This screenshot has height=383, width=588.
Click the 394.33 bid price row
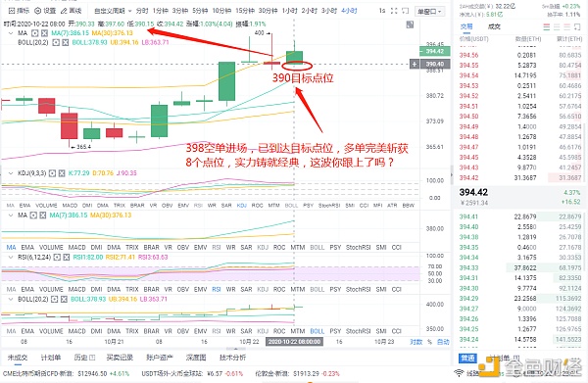coord(519,267)
